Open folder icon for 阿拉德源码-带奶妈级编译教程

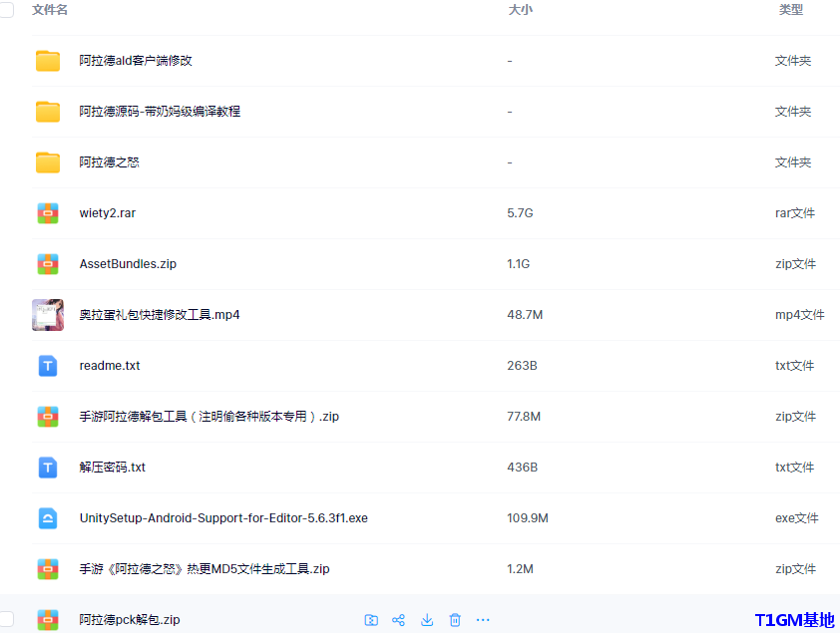click(x=48, y=112)
